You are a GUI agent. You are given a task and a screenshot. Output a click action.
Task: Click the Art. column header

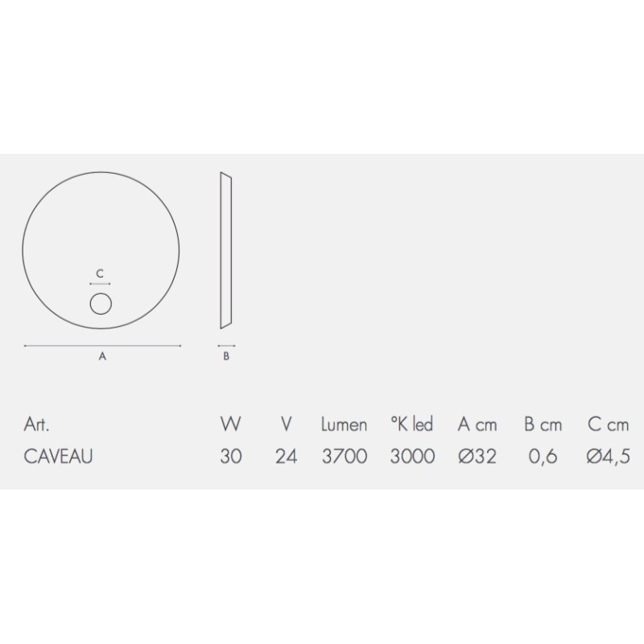pos(36,424)
